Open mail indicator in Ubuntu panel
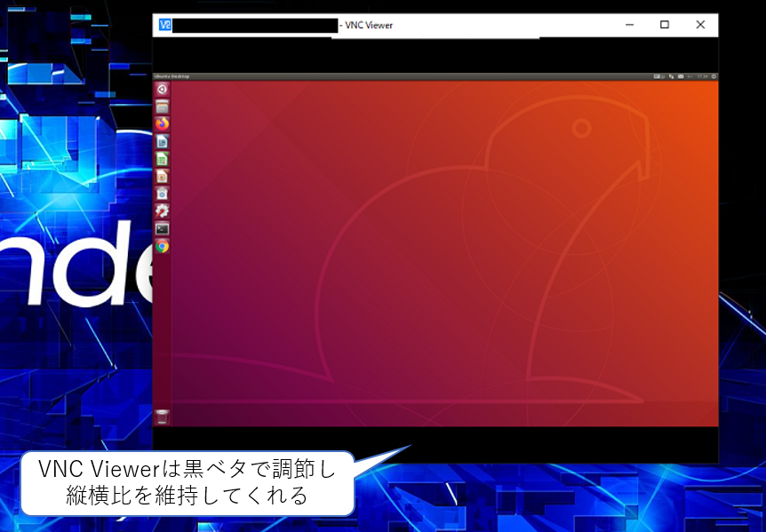This screenshot has width=766, height=532. coord(681,76)
